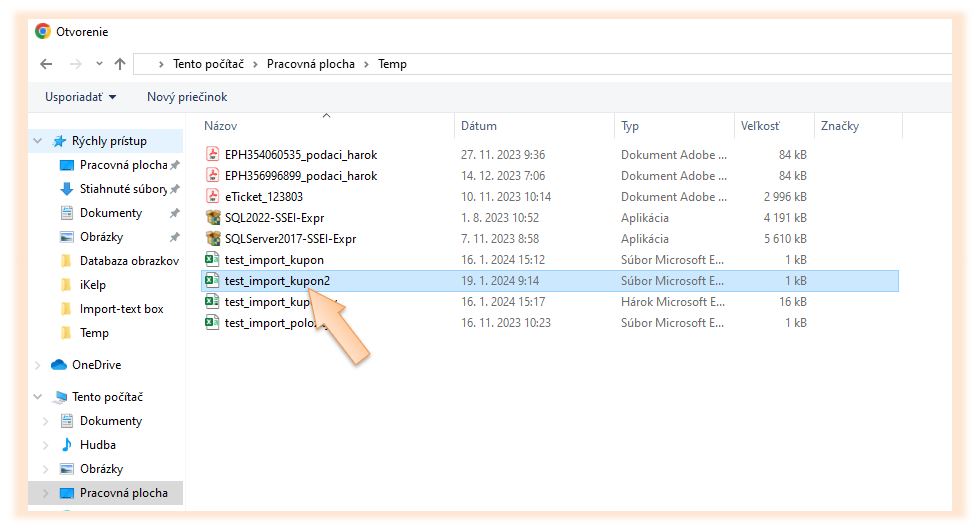Screen dimensions: 979x531
Task: Open Stiahnuté súbory in quick access
Action: click(122, 189)
